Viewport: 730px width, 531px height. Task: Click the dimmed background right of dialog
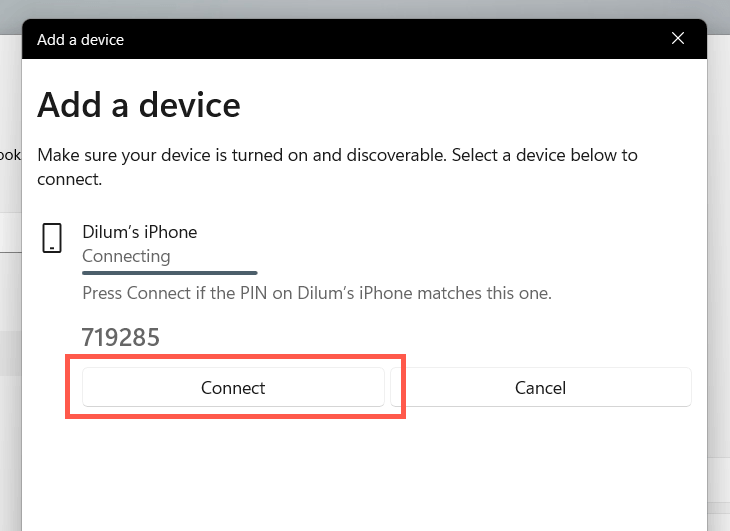(x=718, y=300)
